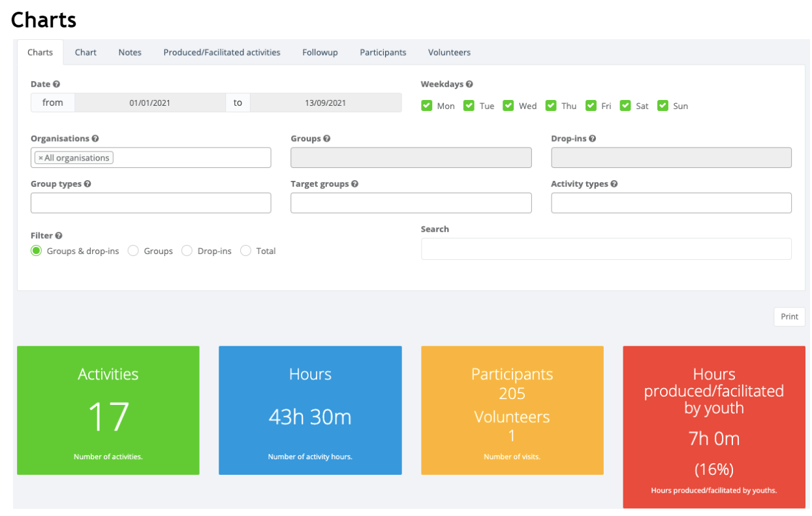Click help icon next to Date label

(x=56, y=84)
